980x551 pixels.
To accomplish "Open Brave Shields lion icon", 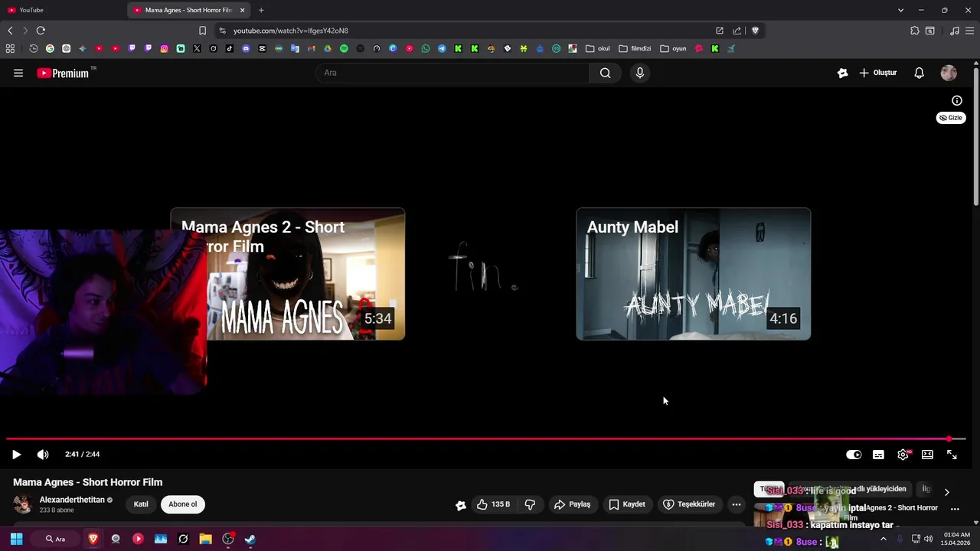I will (755, 31).
